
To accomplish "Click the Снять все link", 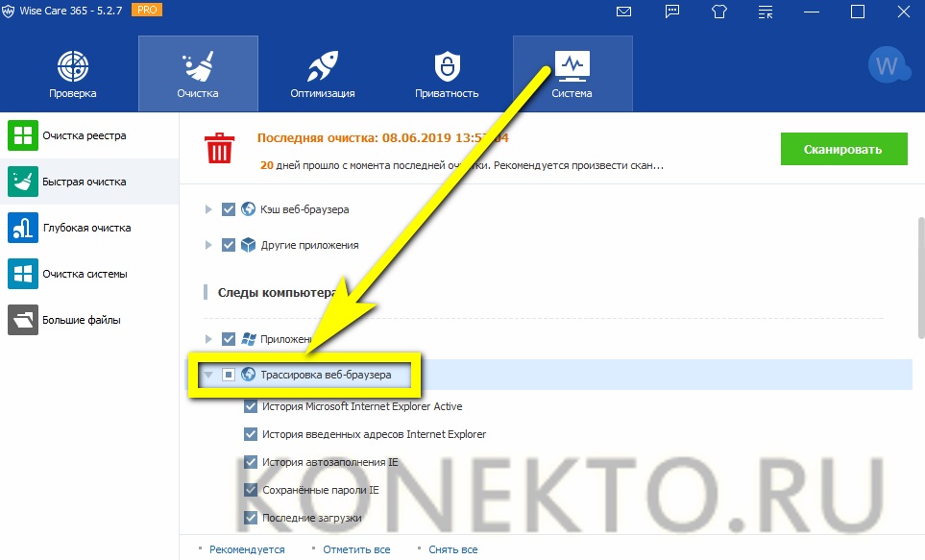I will click(x=453, y=549).
